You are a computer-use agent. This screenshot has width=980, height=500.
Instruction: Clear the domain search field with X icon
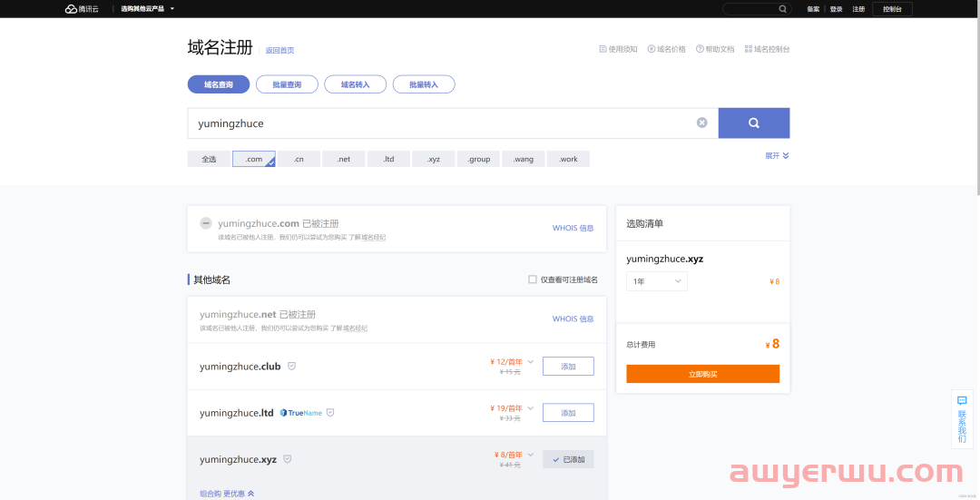tap(701, 123)
